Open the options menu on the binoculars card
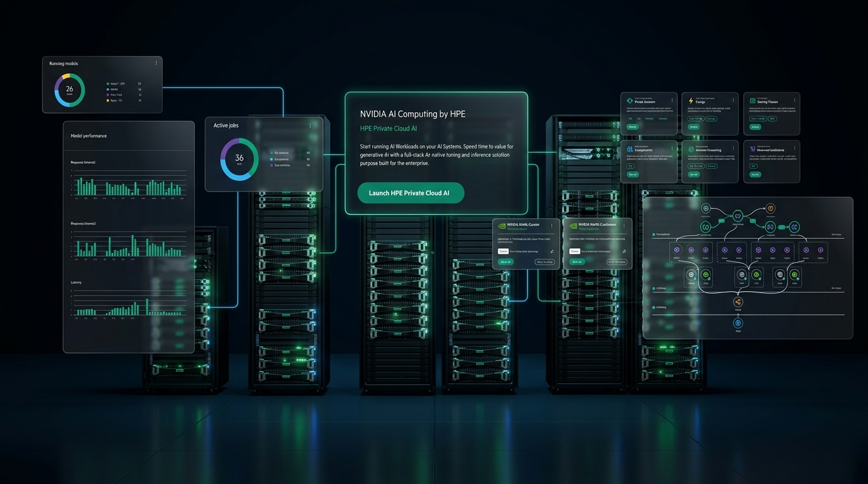Screen dimensions: 868x484 [x=672, y=148]
